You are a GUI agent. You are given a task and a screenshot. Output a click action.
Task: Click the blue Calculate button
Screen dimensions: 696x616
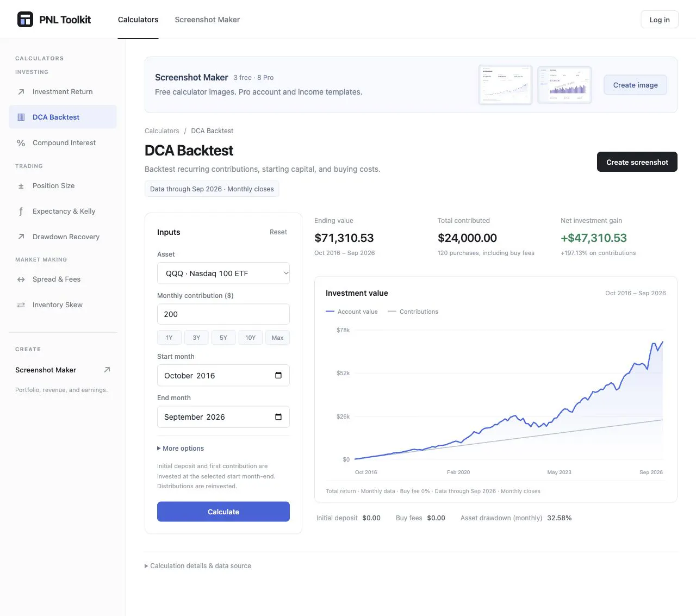(223, 512)
